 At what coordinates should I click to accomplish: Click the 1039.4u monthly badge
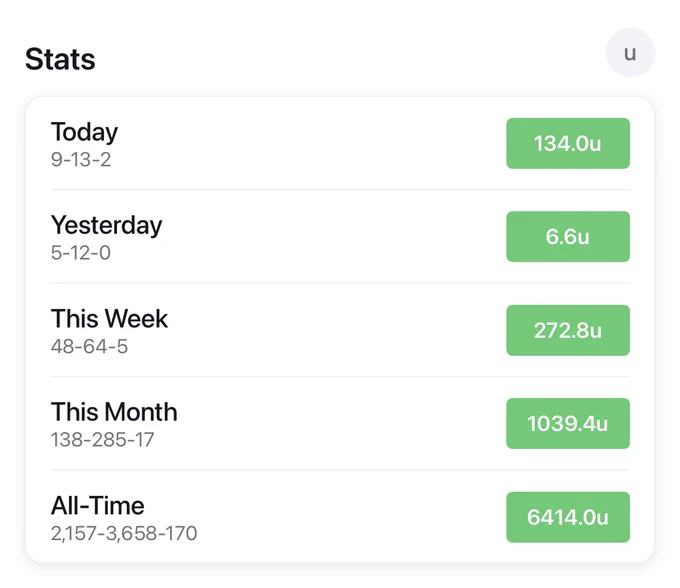point(568,424)
